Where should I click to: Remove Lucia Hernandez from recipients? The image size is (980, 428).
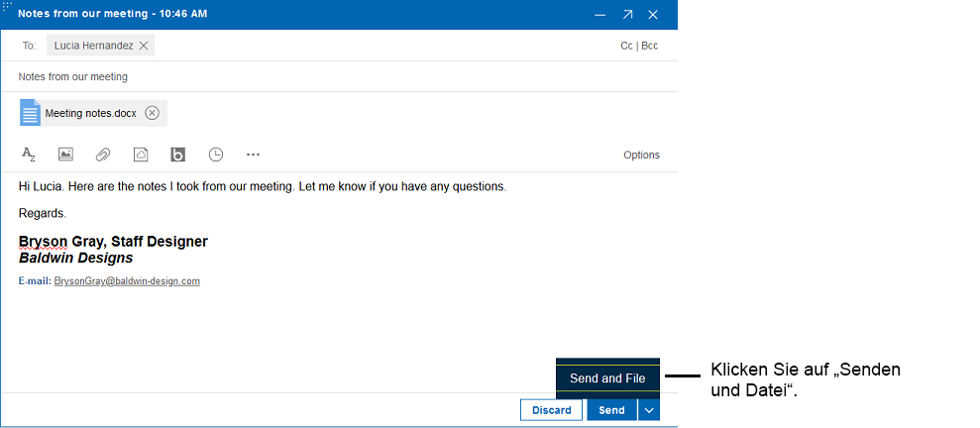pos(143,46)
